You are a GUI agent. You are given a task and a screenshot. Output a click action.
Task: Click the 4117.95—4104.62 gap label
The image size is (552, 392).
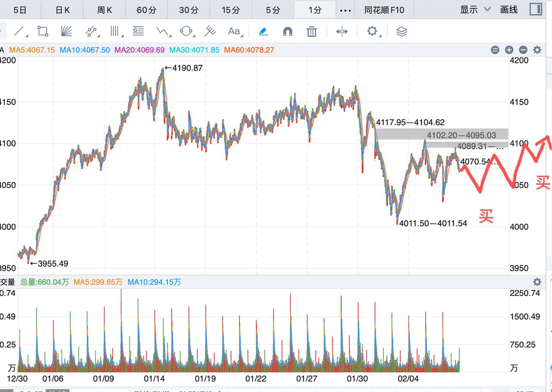410,123
